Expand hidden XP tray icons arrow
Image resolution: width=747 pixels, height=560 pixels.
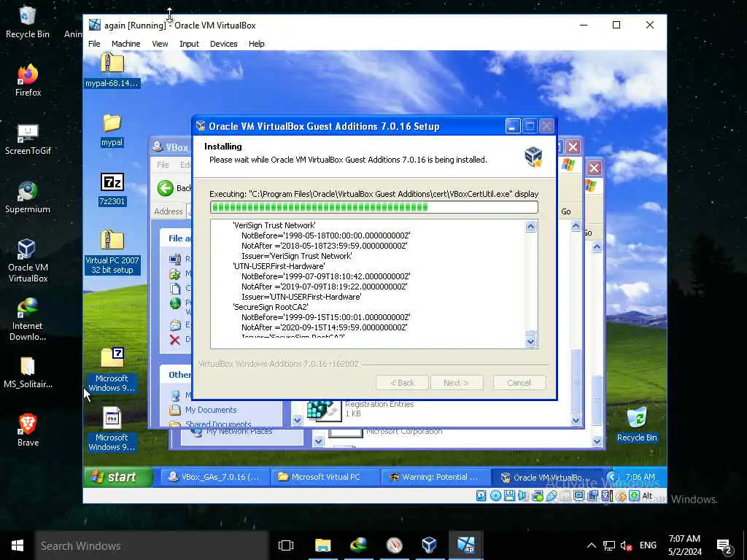(613, 477)
